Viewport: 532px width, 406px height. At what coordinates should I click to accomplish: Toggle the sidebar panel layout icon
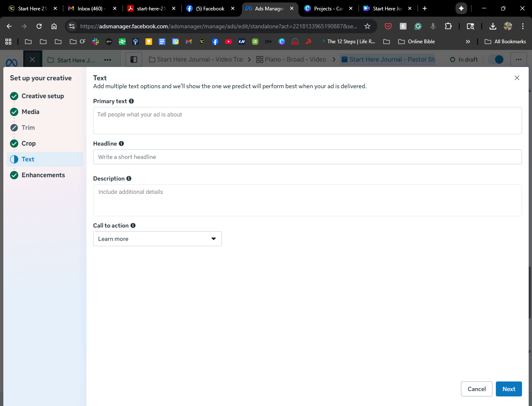(x=134, y=59)
